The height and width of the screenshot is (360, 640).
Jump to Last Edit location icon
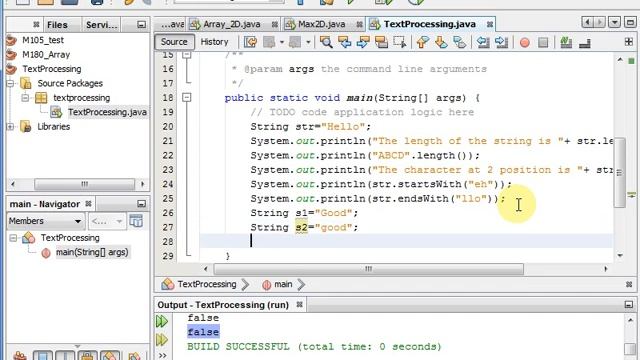click(250, 42)
